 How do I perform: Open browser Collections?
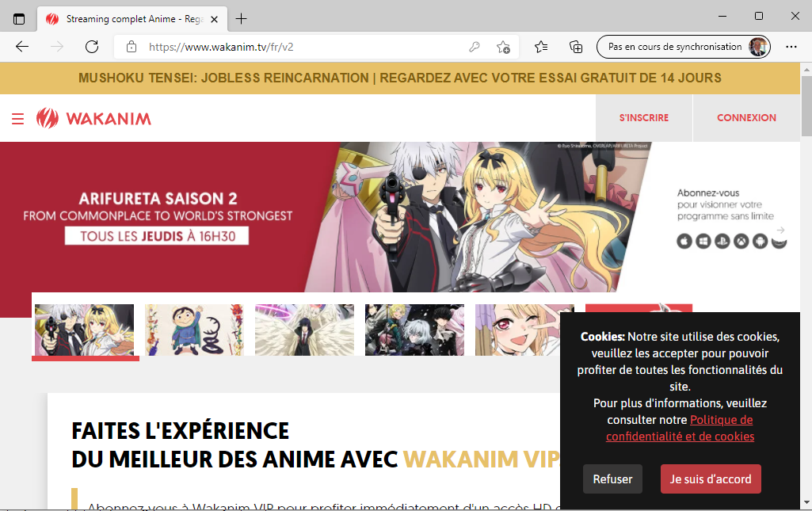[x=576, y=47]
